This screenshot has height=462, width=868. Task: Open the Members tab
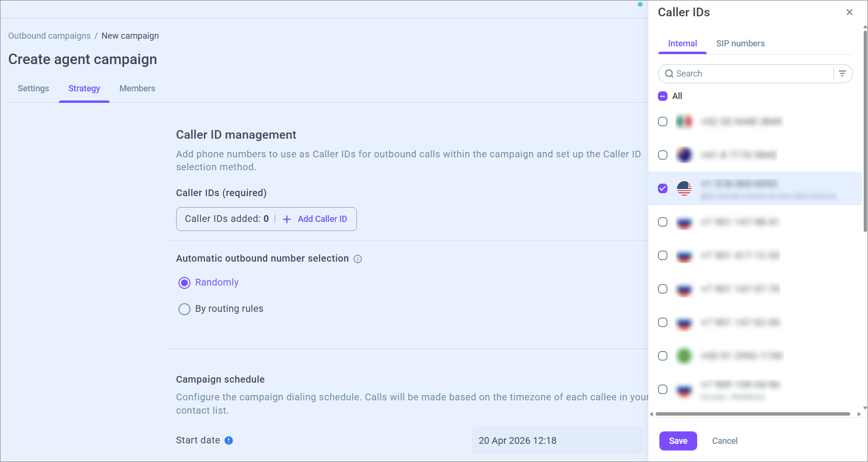click(x=137, y=88)
